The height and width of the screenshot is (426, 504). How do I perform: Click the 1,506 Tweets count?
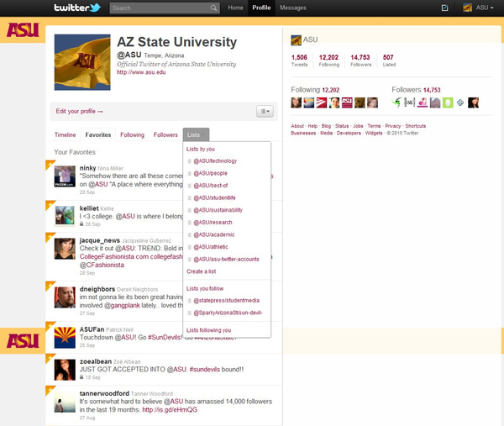pyautogui.click(x=299, y=60)
